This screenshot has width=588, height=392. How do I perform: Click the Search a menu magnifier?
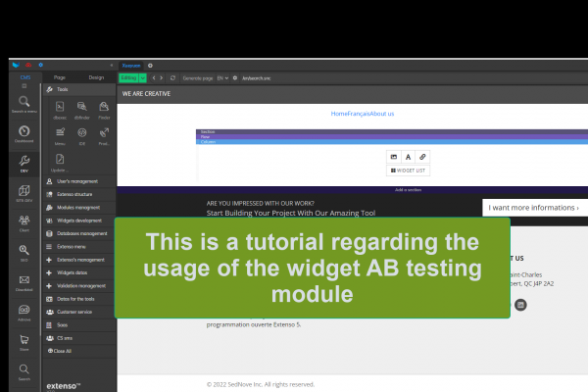(x=24, y=101)
